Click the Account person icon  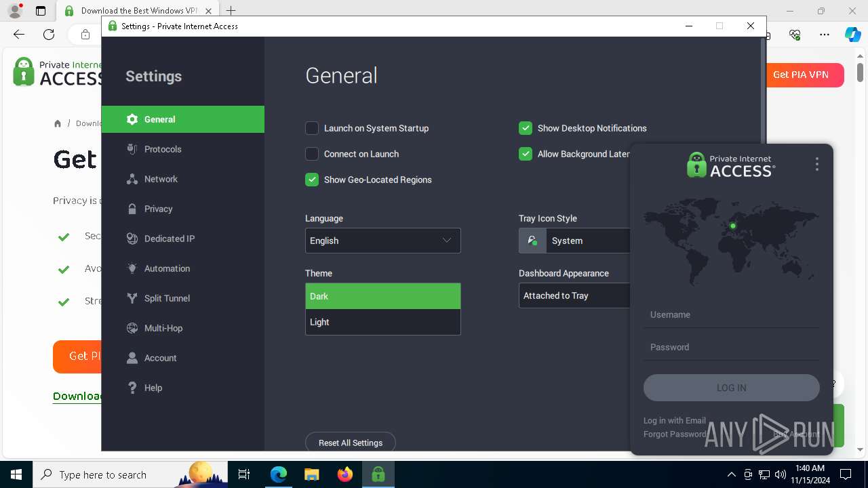(x=132, y=358)
